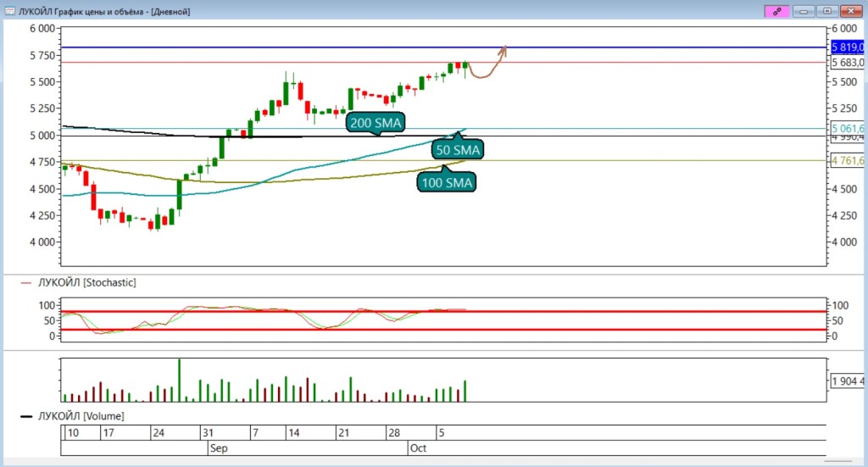Click date 21 on the time axis

pyautogui.click(x=343, y=433)
